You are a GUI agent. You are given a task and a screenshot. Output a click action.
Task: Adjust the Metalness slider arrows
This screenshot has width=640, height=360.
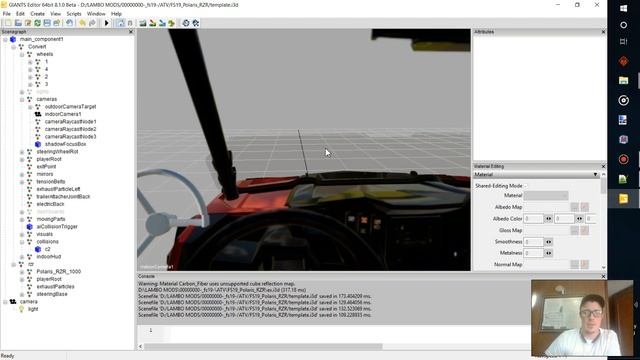pyautogui.click(x=549, y=253)
